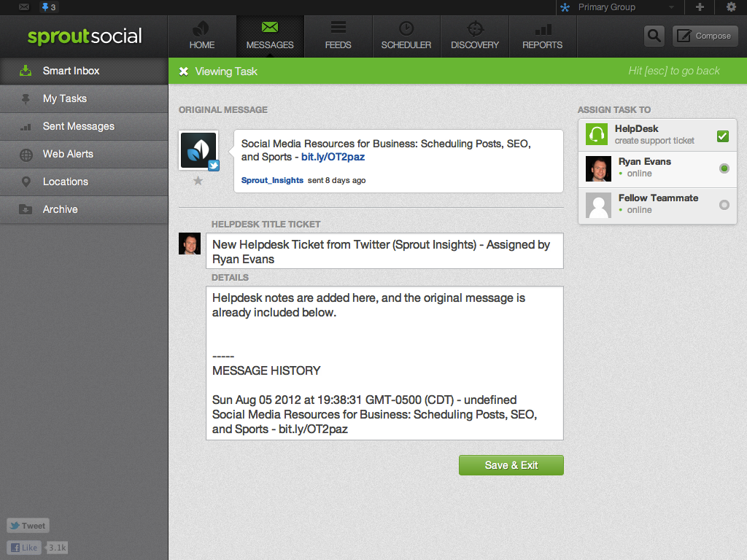
Task: Open search with the magnifying glass icon
Action: coord(654,35)
